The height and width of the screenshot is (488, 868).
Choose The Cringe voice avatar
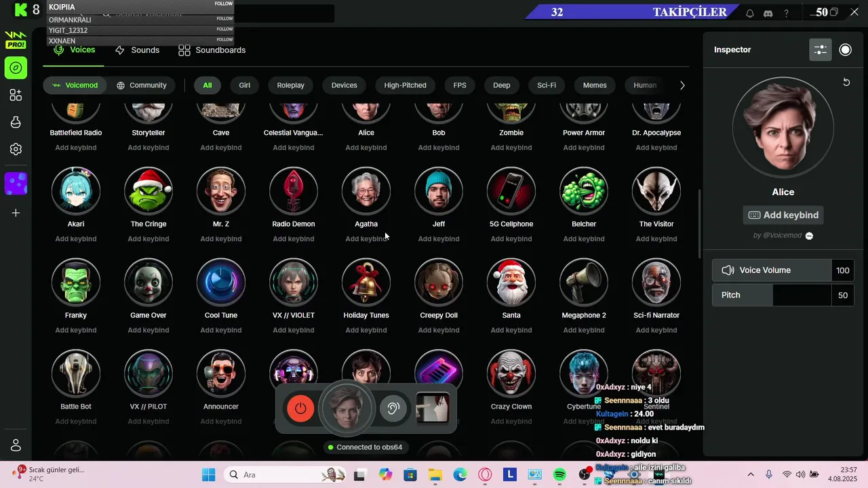149,191
